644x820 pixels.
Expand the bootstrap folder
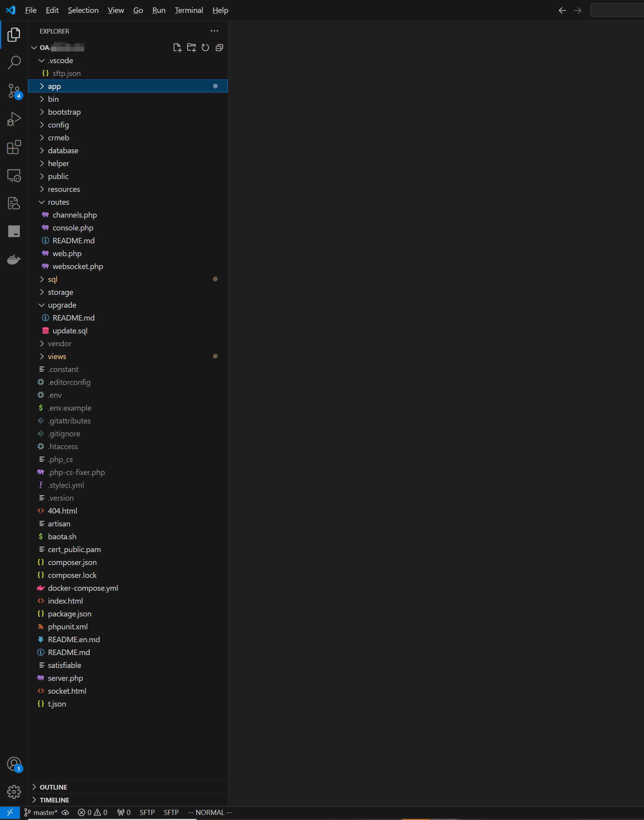coord(128,112)
